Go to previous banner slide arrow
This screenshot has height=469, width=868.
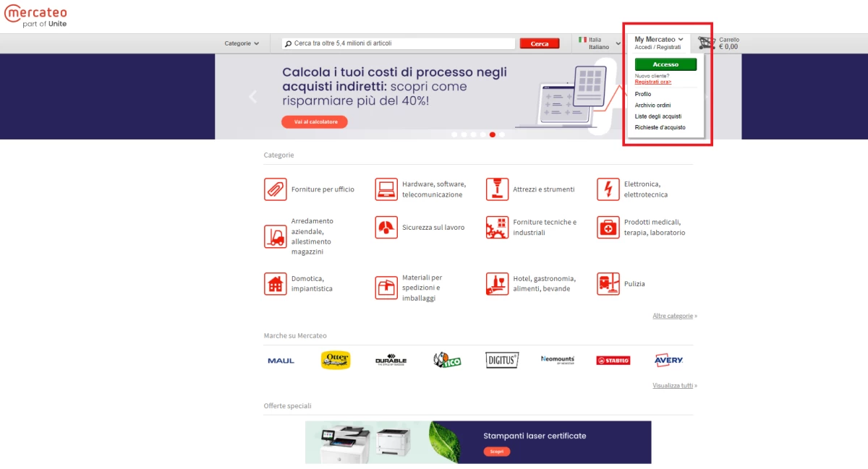click(x=252, y=97)
